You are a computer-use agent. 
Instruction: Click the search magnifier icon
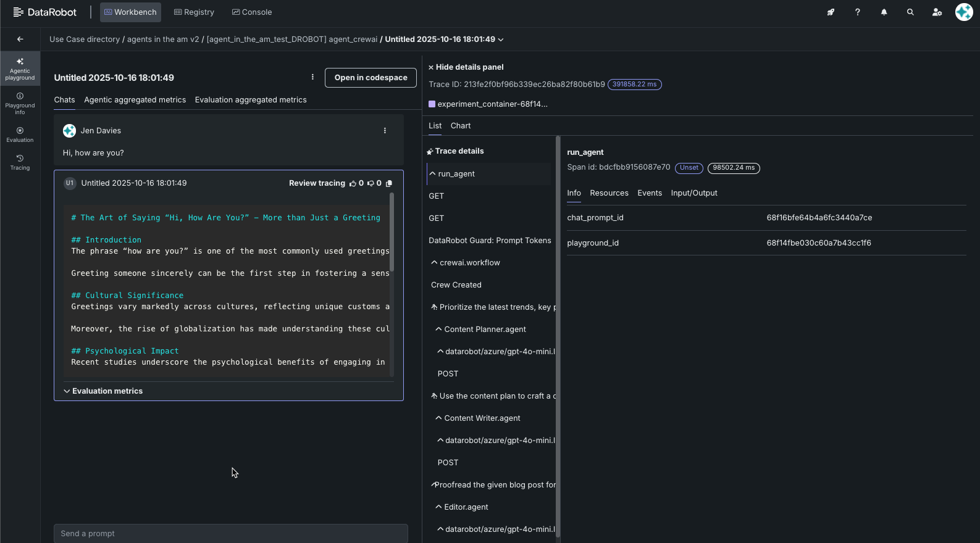pos(910,12)
